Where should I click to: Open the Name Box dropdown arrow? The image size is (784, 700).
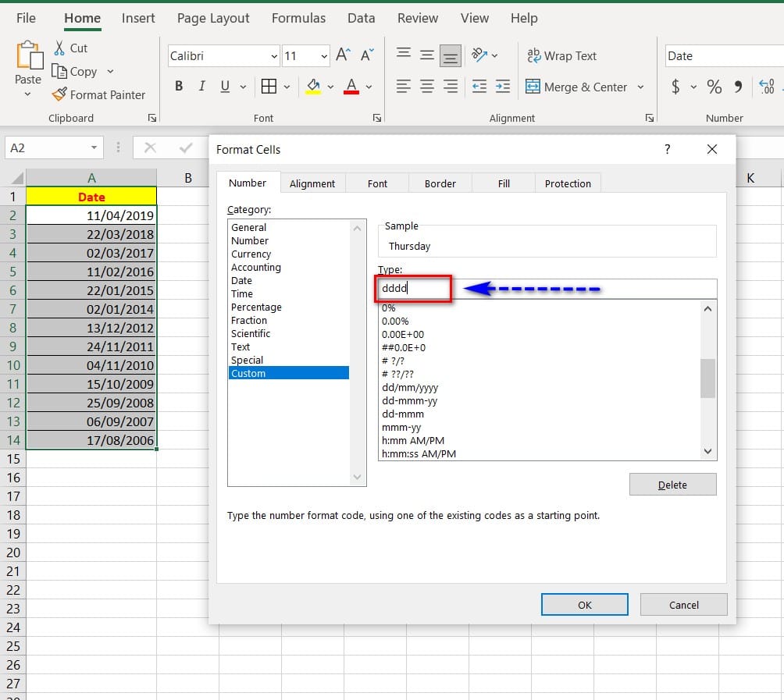pyautogui.click(x=94, y=147)
